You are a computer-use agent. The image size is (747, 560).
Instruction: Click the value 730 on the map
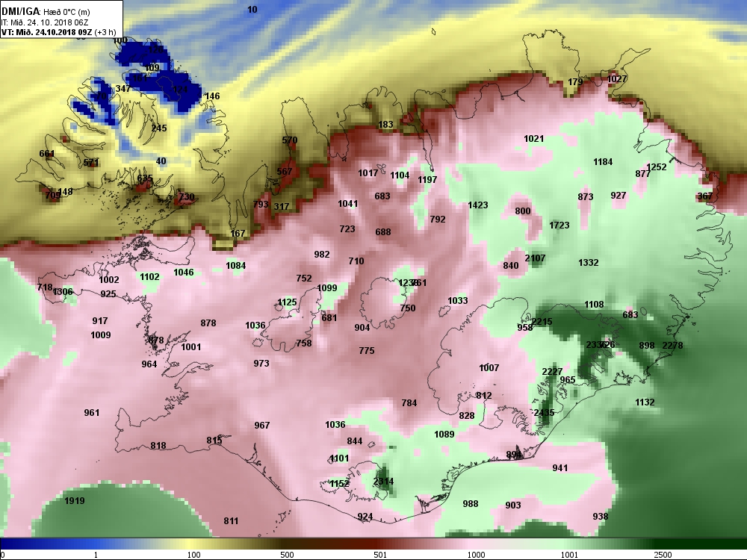pyautogui.click(x=186, y=196)
